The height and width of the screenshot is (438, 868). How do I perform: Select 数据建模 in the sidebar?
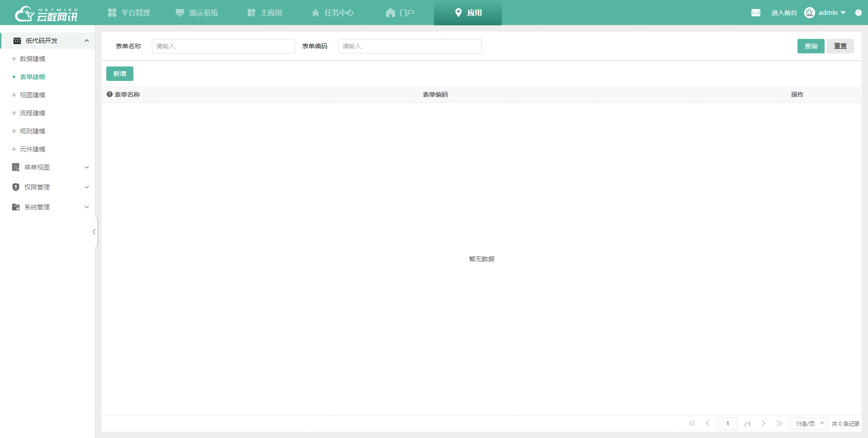click(x=33, y=59)
